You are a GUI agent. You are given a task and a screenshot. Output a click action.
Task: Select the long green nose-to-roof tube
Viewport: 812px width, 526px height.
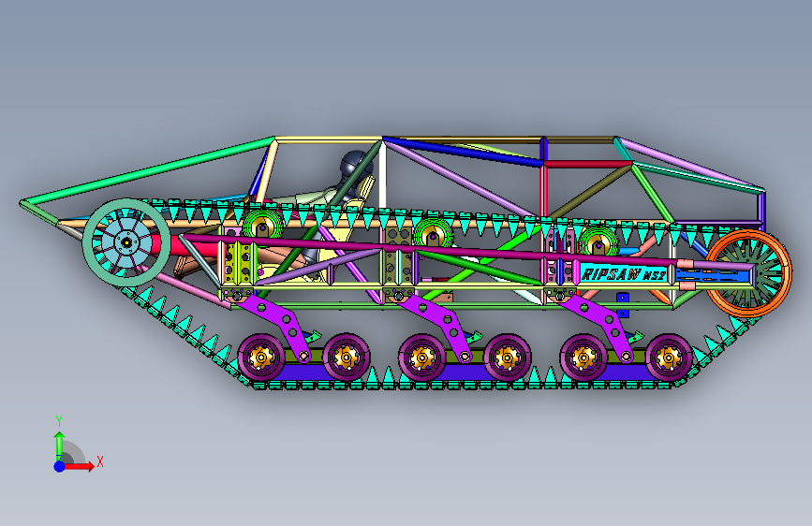coord(148,169)
